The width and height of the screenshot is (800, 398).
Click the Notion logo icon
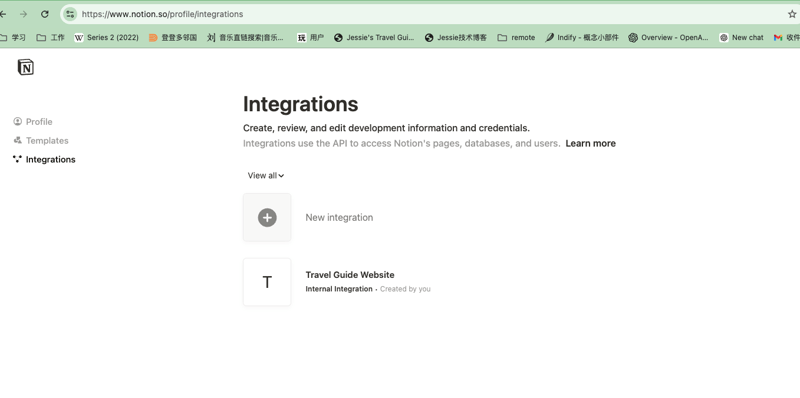pyautogui.click(x=26, y=67)
